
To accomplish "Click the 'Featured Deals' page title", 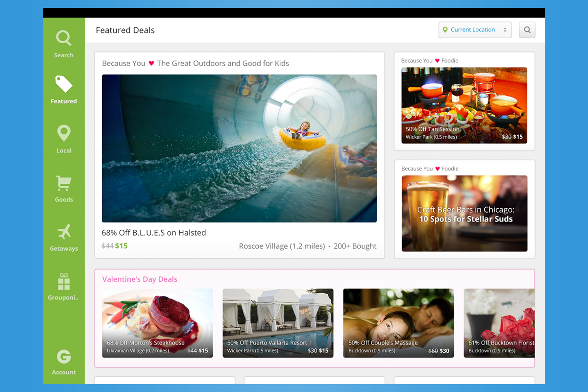I will (x=125, y=30).
